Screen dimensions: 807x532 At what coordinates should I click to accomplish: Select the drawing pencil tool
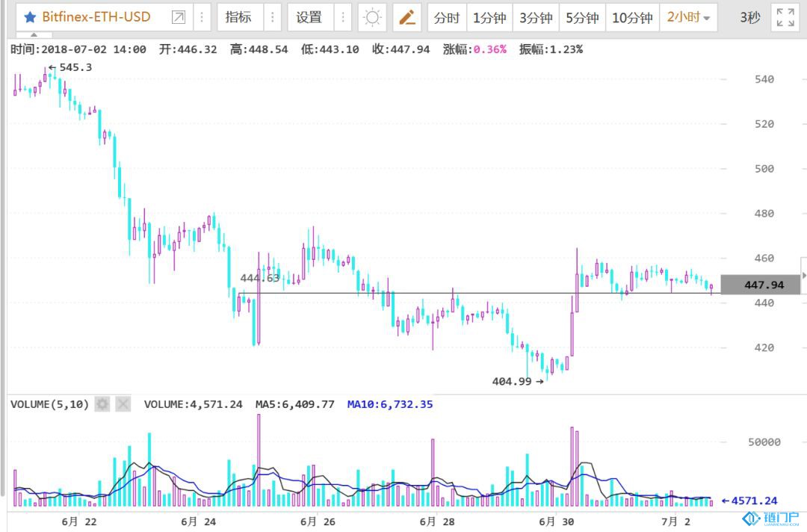pyautogui.click(x=407, y=17)
